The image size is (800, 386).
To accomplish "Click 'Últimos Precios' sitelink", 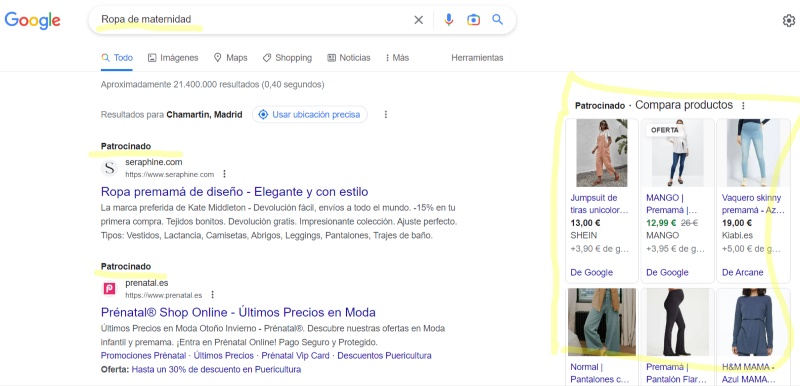I will pyautogui.click(x=223, y=355).
